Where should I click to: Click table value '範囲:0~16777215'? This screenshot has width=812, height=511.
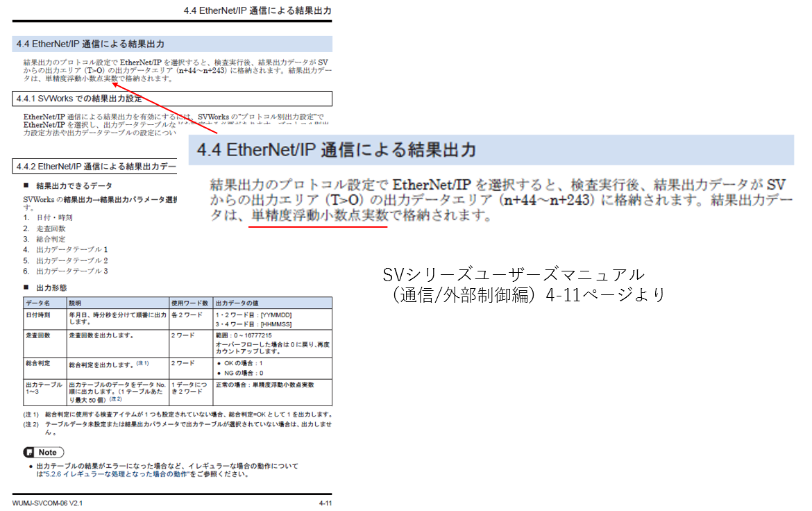pyautogui.click(x=244, y=336)
